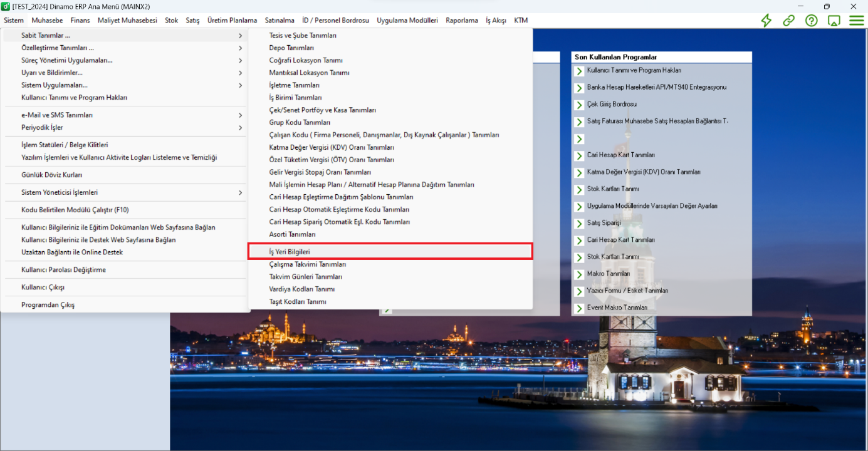The width and height of the screenshot is (868, 451).
Task: Open the green hamburger menu icon
Action: click(856, 20)
